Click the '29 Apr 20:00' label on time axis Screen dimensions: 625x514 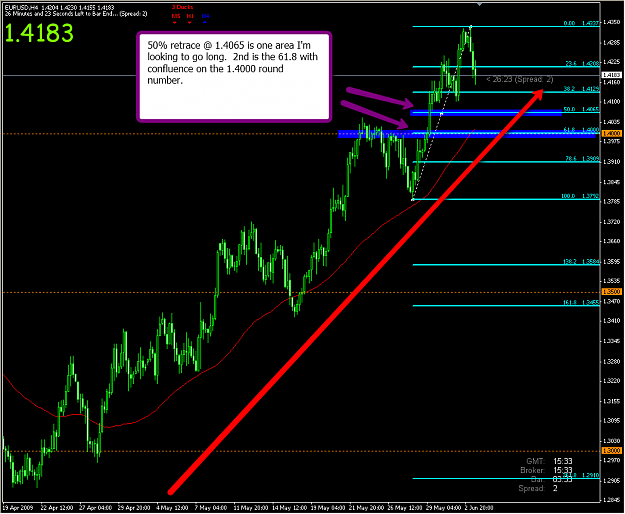(134, 508)
